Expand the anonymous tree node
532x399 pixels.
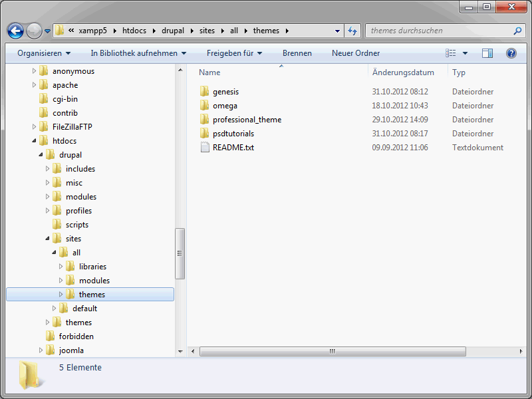click(x=34, y=71)
